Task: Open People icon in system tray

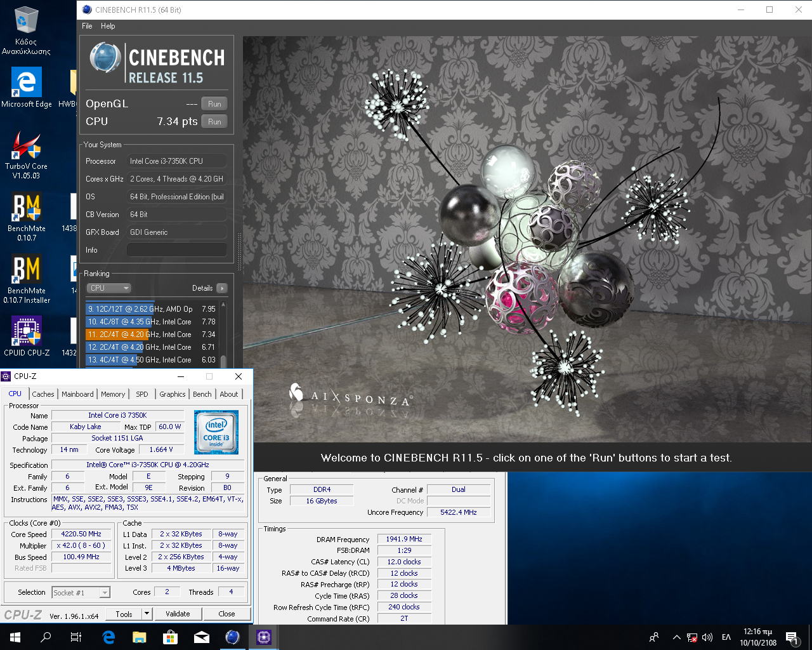Action: pyautogui.click(x=654, y=637)
